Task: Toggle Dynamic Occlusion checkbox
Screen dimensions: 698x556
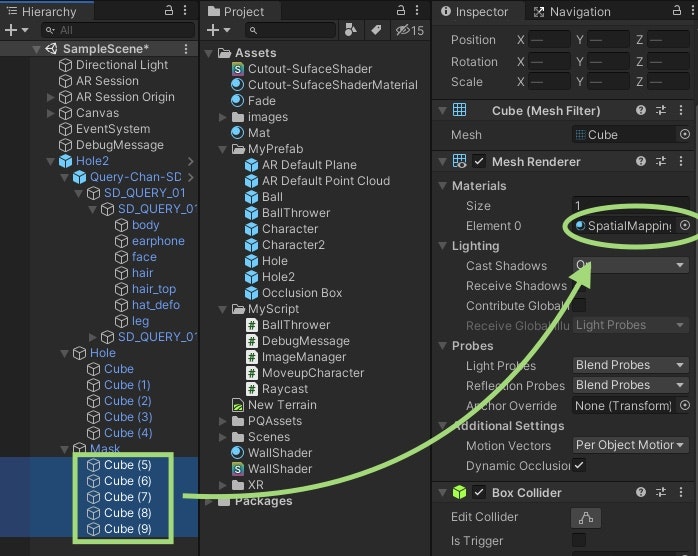Action: click(x=579, y=466)
